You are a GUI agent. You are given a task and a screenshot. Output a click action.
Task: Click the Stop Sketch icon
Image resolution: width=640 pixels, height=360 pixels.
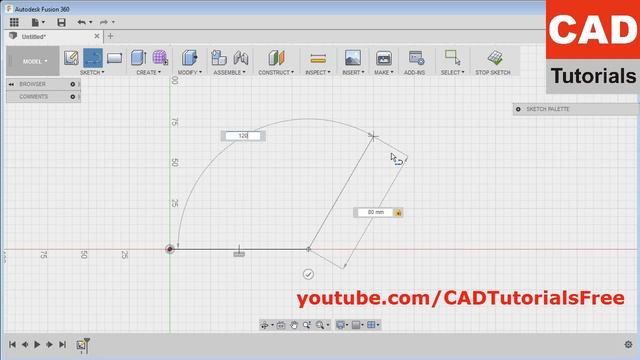point(495,58)
